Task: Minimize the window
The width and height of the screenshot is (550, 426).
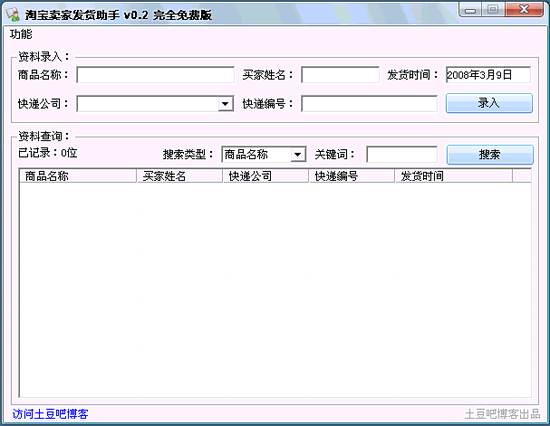Action: (x=470, y=10)
